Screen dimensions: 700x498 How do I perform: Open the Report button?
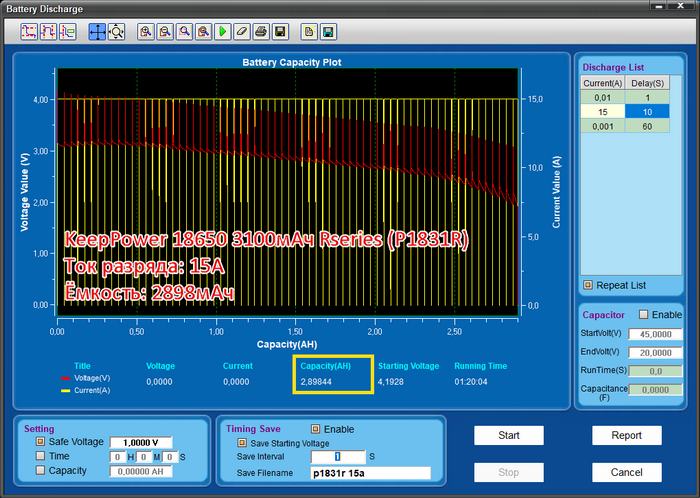tap(626, 435)
